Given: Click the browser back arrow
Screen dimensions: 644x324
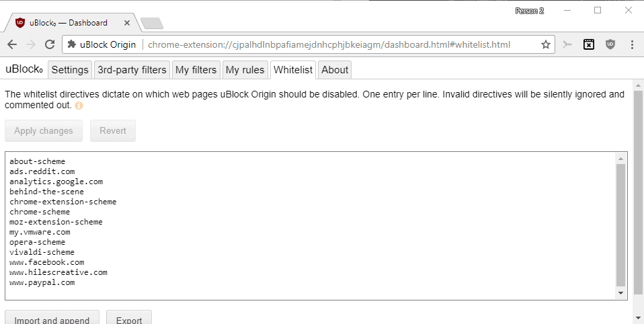Looking at the screenshot, I should [x=12, y=44].
